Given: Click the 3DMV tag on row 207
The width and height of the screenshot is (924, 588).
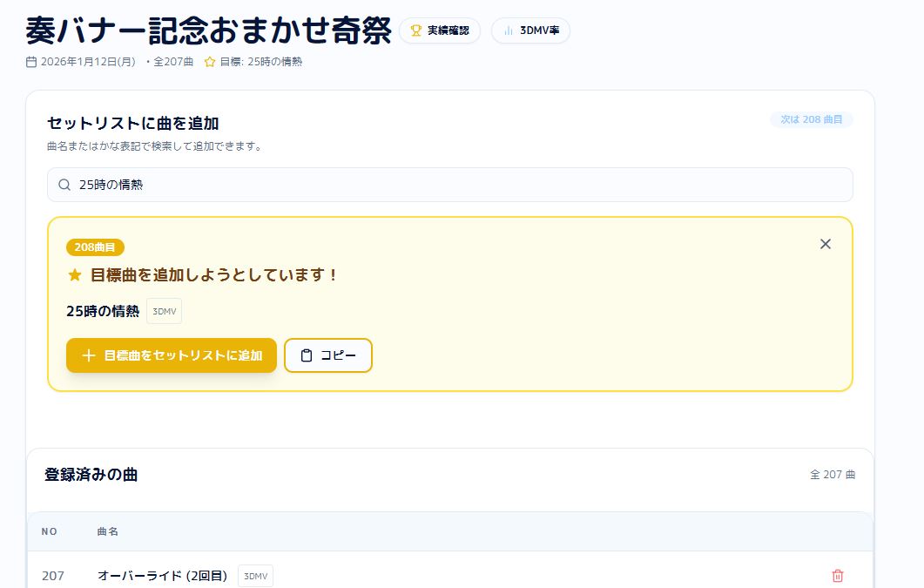Looking at the screenshot, I should (255, 576).
